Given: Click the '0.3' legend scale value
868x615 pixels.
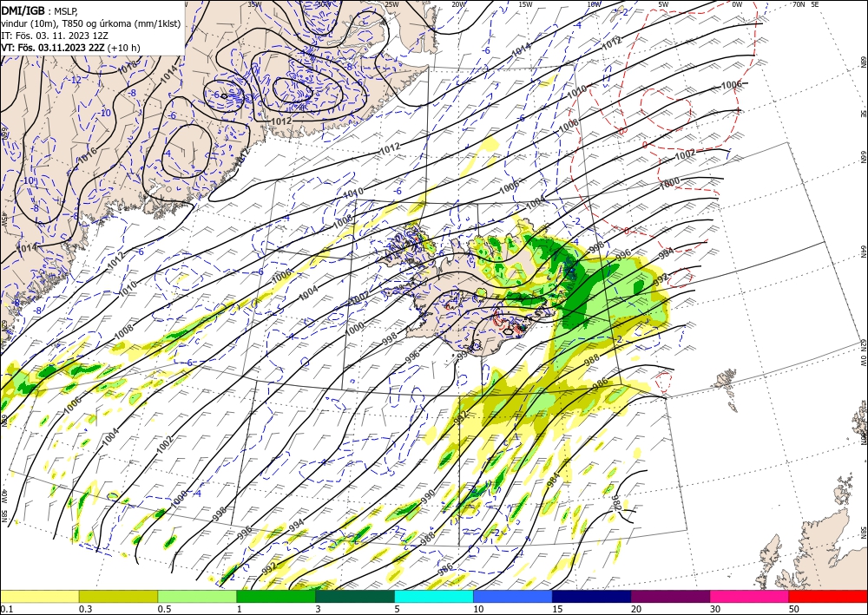Looking at the screenshot, I should [85, 609].
